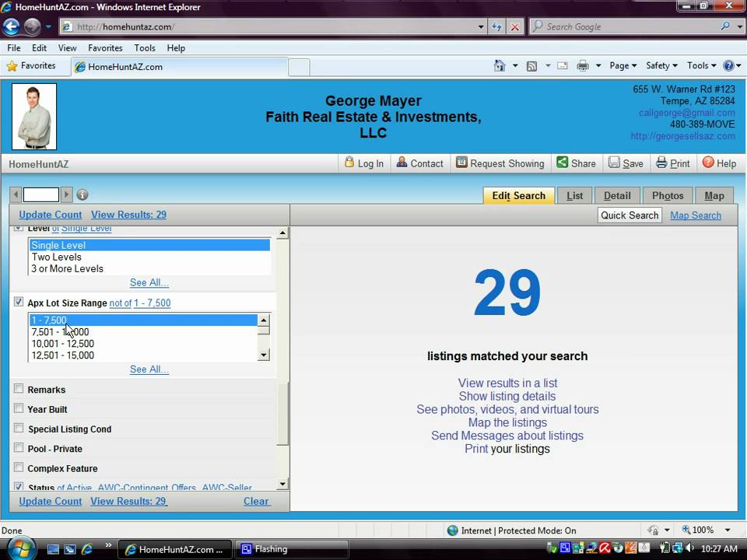Open the Page menu dropdown
Image resolution: width=747 pixels, height=560 pixels.
(x=622, y=65)
